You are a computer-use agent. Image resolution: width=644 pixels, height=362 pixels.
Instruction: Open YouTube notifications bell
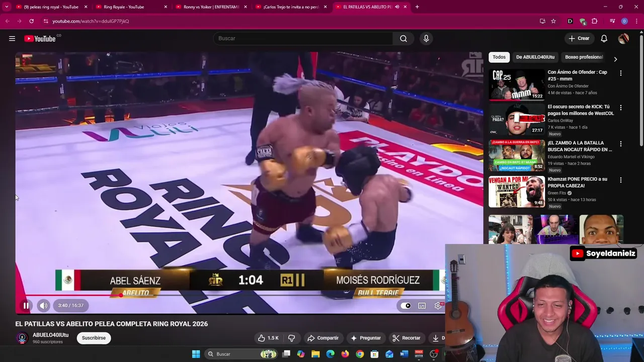604,39
